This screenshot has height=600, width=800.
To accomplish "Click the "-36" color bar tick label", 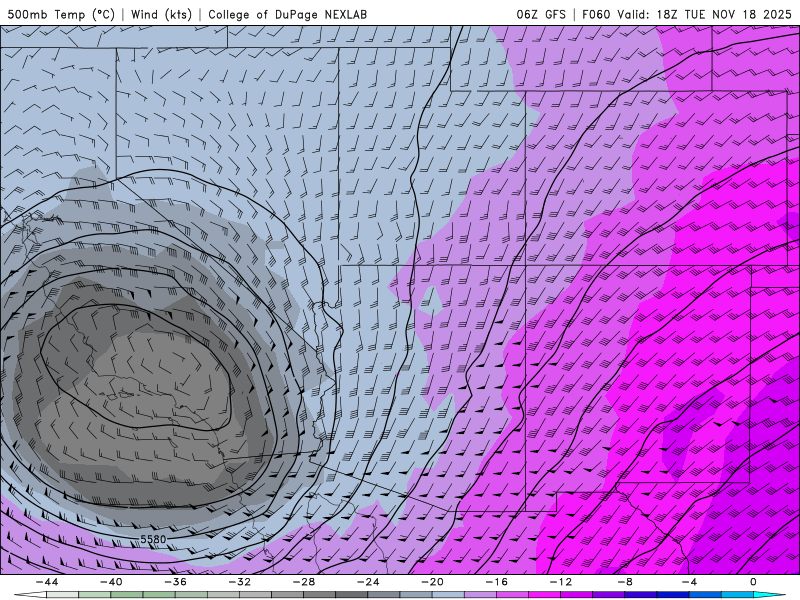I will tap(176, 582).
